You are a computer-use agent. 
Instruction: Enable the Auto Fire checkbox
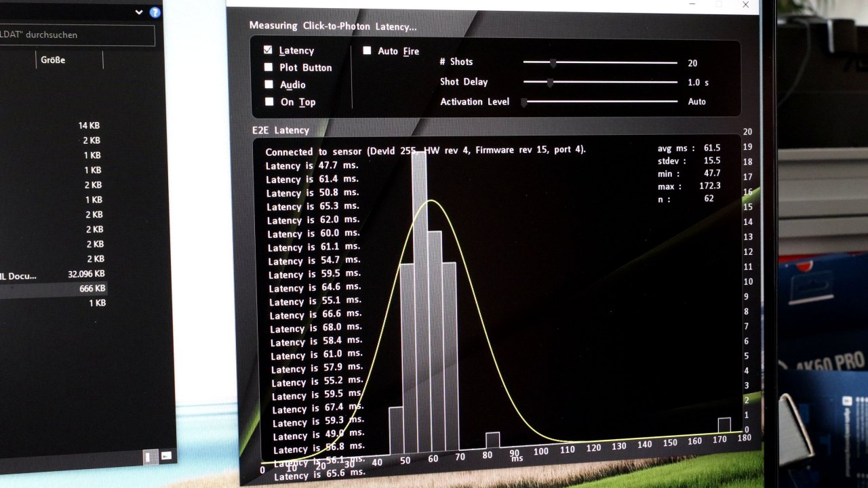(x=367, y=51)
